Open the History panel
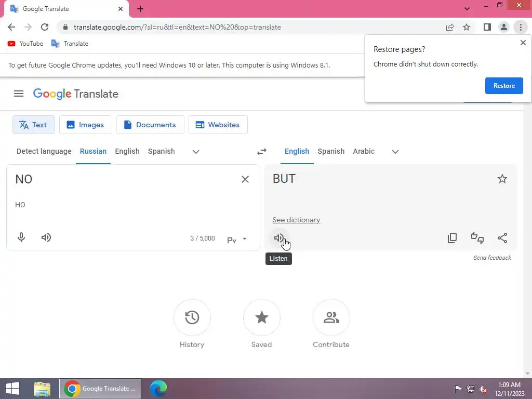 [192, 317]
